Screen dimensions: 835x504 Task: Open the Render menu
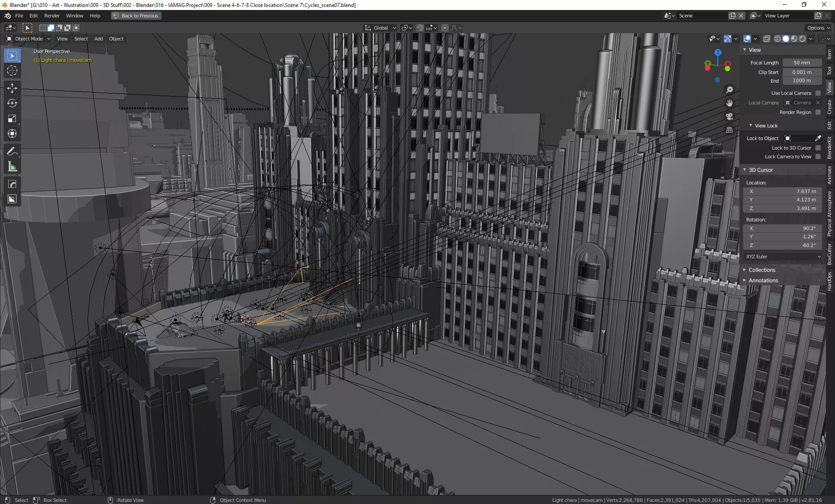(52, 16)
